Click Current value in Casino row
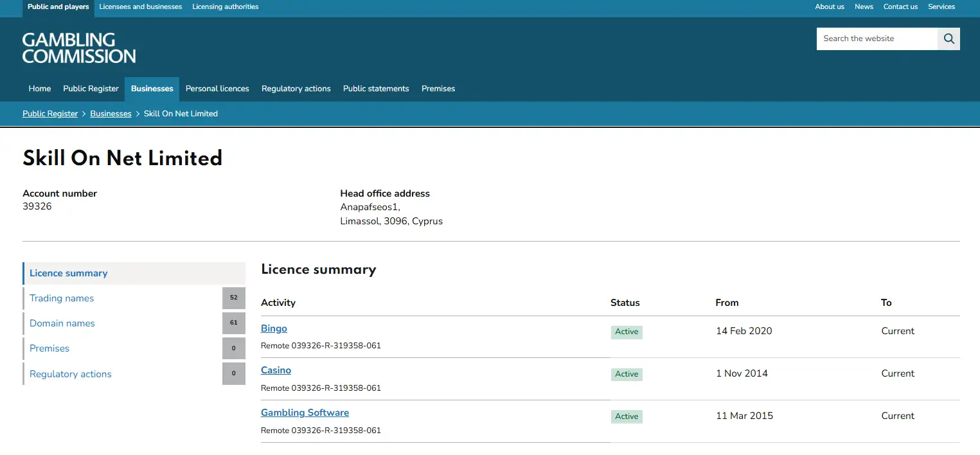The width and height of the screenshot is (980, 455). (x=898, y=373)
